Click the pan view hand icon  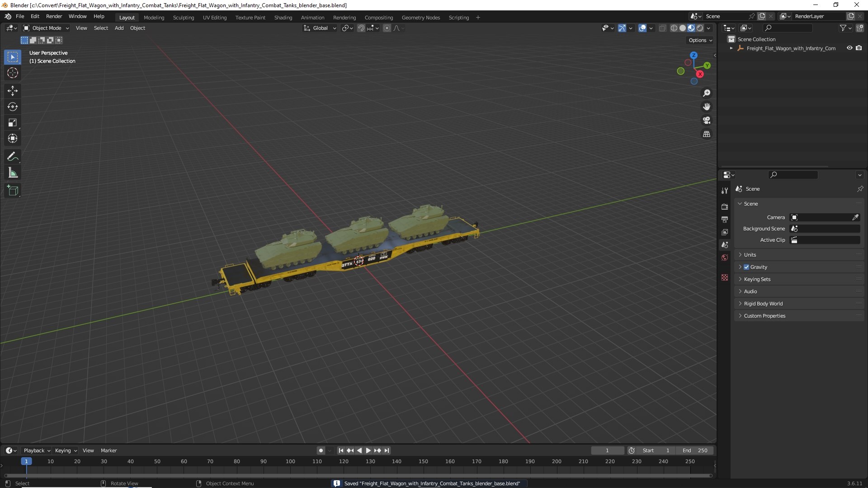[x=707, y=107]
